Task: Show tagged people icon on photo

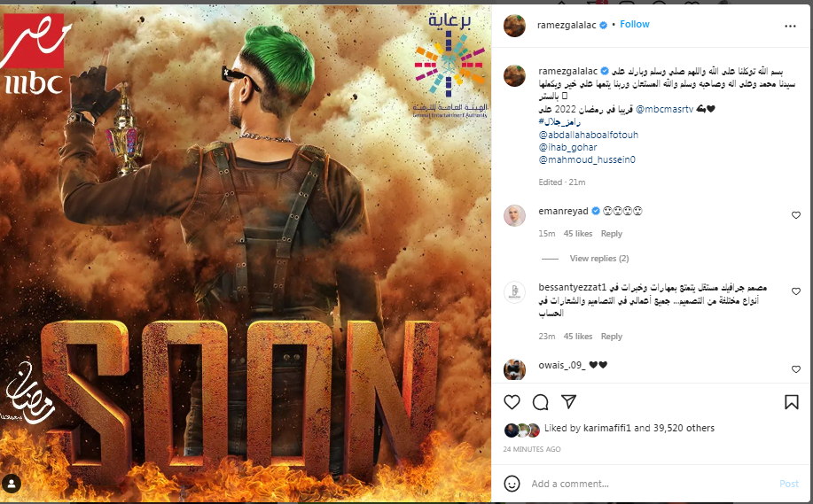Action: coord(12,484)
